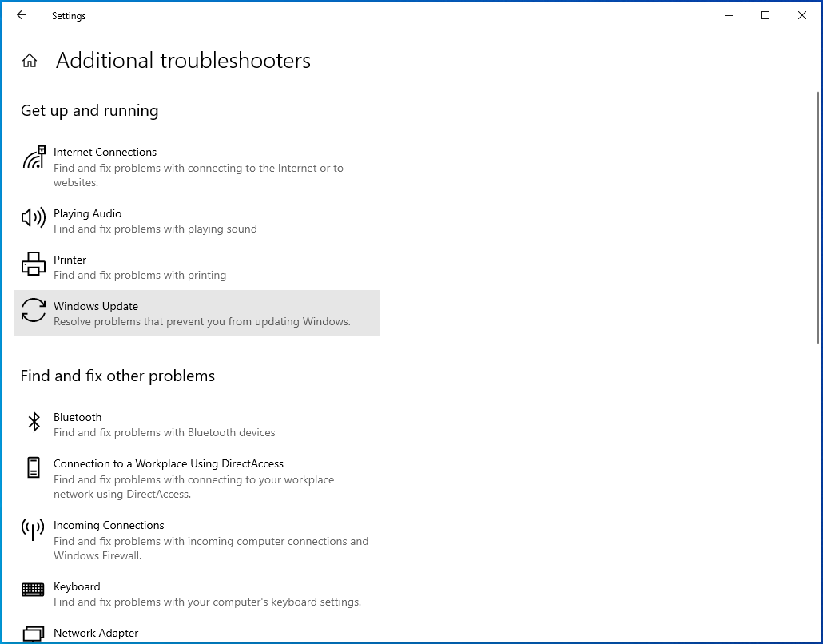Maximize the Settings window
Screen dimensions: 823x644
(765, 15)
